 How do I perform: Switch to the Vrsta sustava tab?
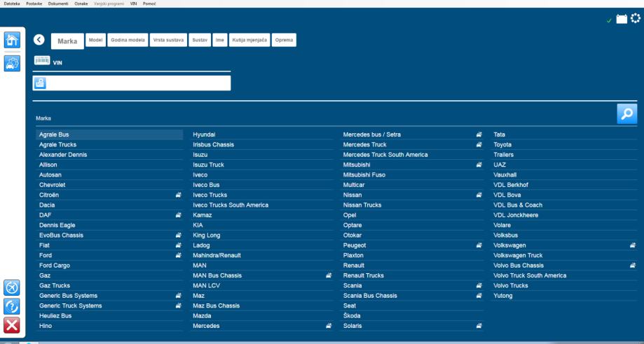click(168, 40)
